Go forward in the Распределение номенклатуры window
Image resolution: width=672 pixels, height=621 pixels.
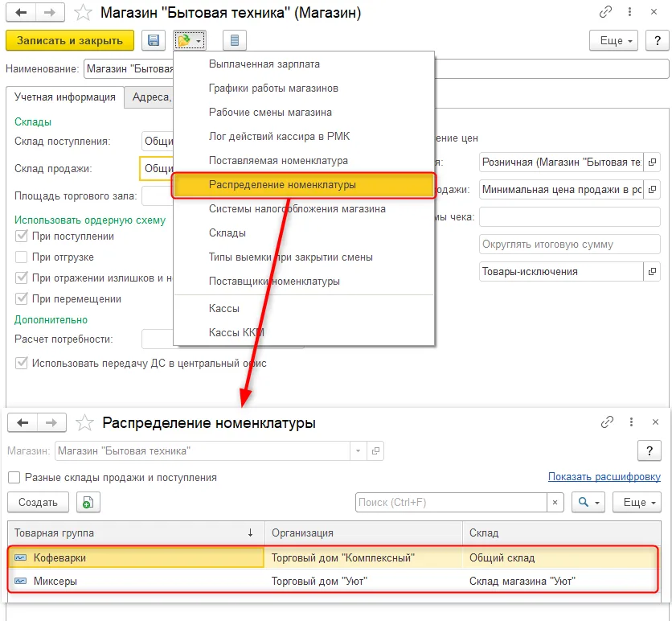51,423
